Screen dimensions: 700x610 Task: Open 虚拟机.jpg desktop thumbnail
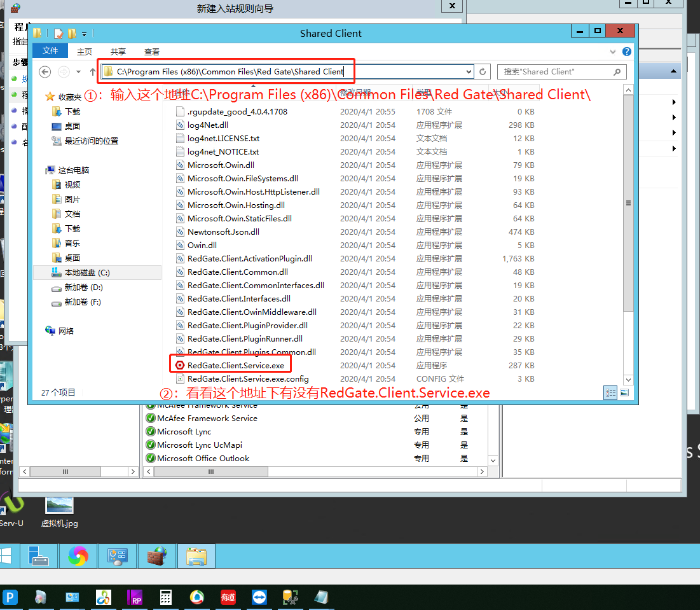click(59, 512)
